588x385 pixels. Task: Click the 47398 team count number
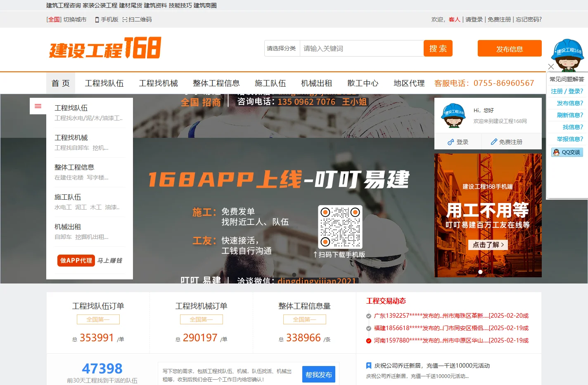(x=102, y=368)
